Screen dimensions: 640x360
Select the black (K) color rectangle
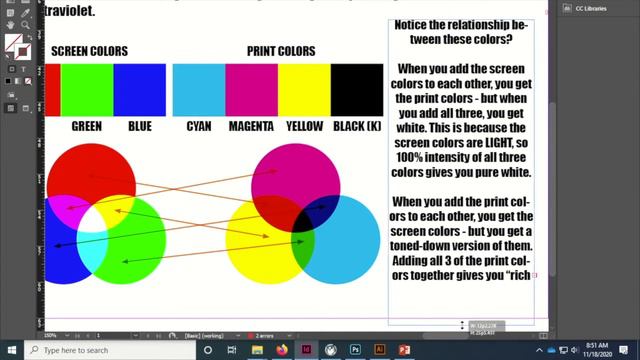coord(357,90)
